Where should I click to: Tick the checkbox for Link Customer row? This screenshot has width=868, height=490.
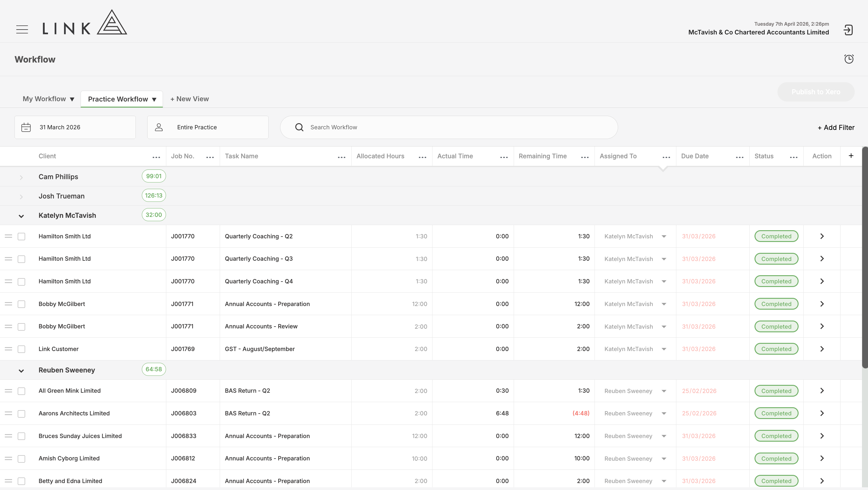coord(21,349)
